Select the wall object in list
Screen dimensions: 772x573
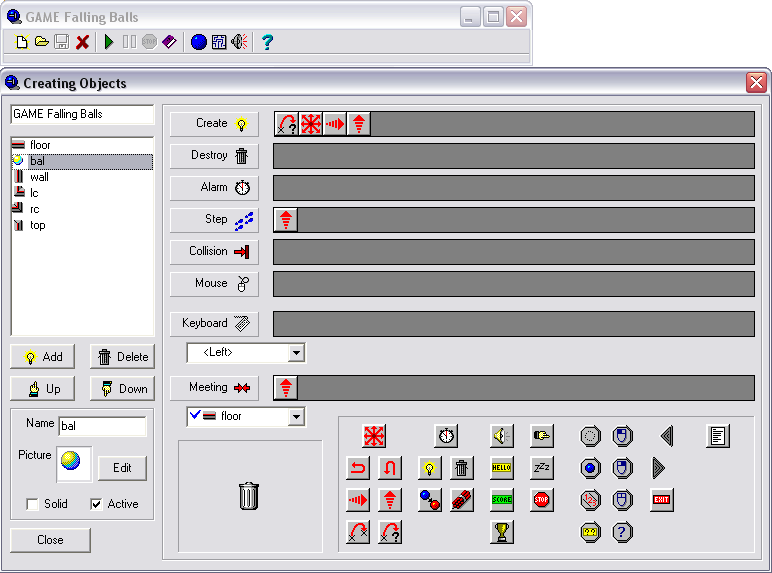[82, 177]
